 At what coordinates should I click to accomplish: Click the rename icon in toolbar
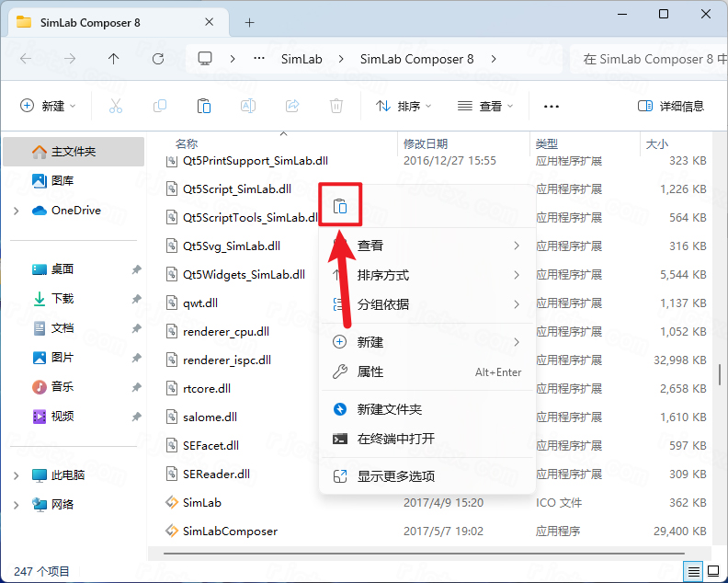[x=248, y=107]
